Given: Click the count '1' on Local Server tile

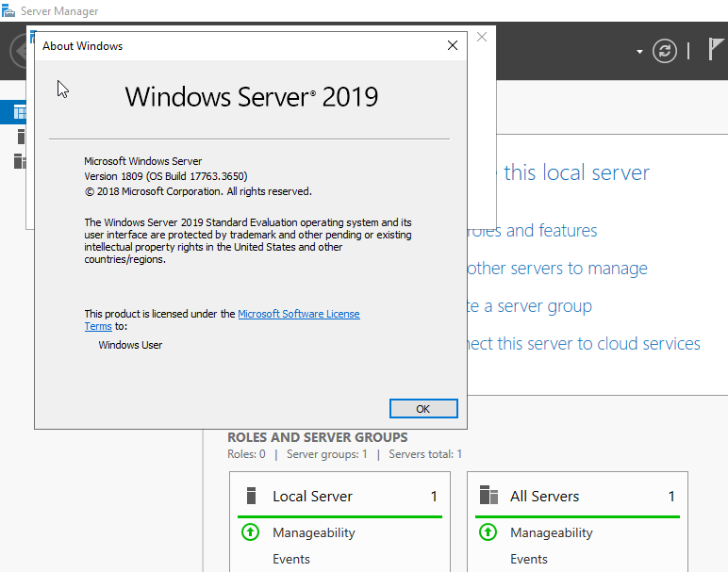Looking at the screenshot, I should tap(434, 497).
